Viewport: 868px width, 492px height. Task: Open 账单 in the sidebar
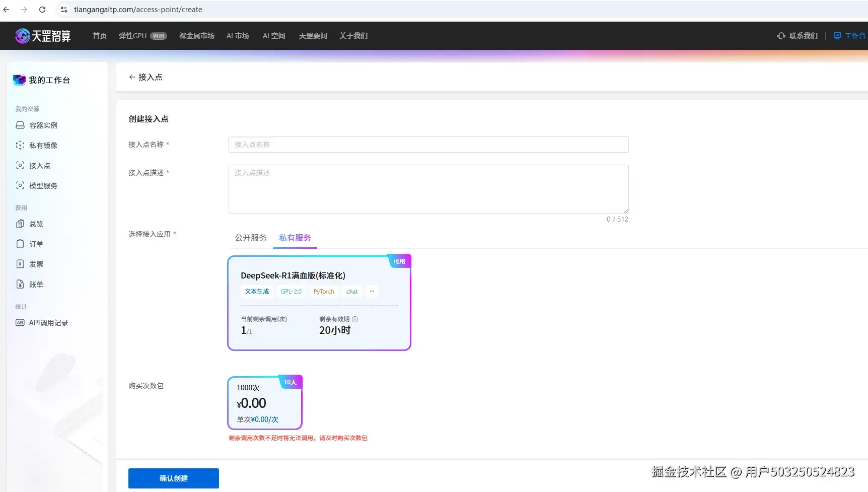tap(36, 284)
